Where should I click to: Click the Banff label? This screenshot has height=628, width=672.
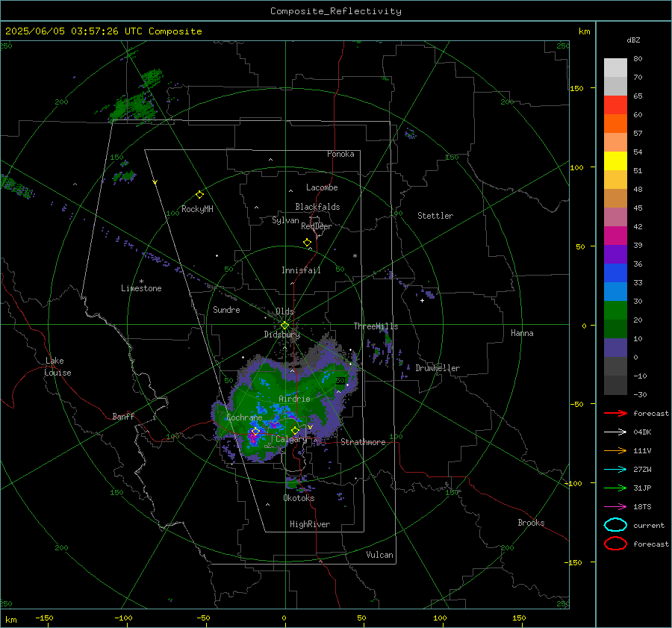[123, 416]
